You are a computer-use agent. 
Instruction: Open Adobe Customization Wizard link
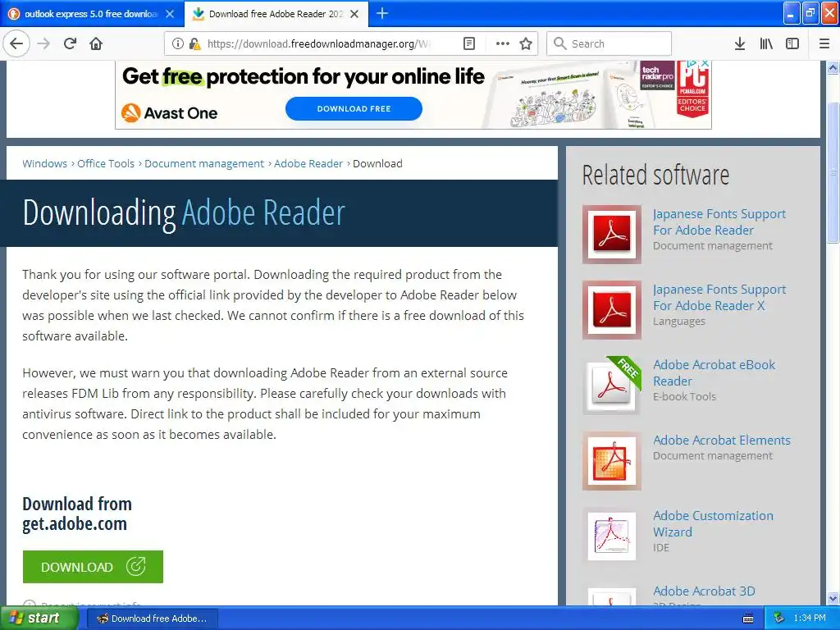713,523
